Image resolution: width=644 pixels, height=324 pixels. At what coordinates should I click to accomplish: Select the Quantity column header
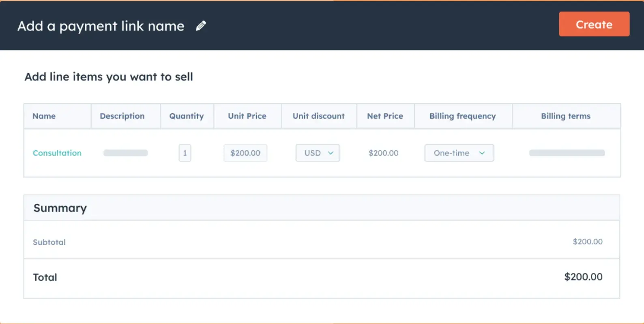(187, 116)
